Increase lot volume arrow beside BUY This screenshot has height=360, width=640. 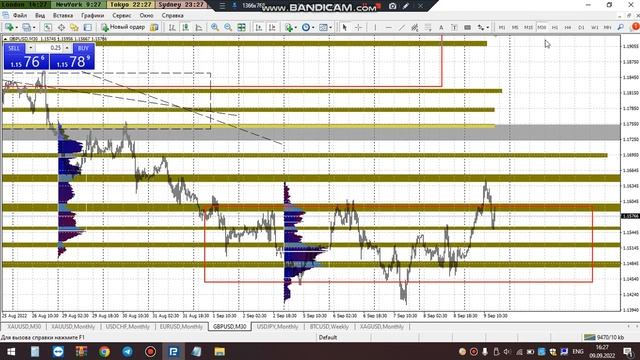[x=67, y=48]
